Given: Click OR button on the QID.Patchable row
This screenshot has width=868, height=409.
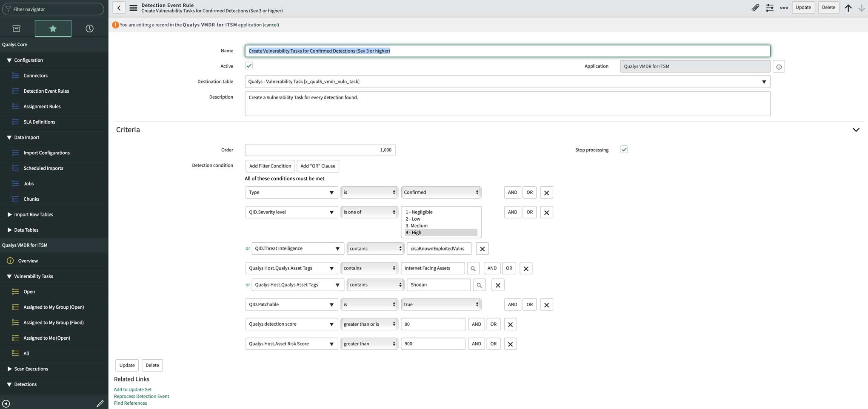Looking at the screenshot, I should point(529,305).
